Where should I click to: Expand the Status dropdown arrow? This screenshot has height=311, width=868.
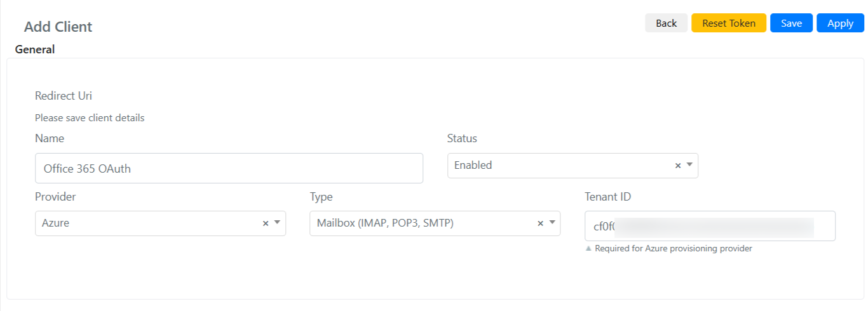click(689, 165)
